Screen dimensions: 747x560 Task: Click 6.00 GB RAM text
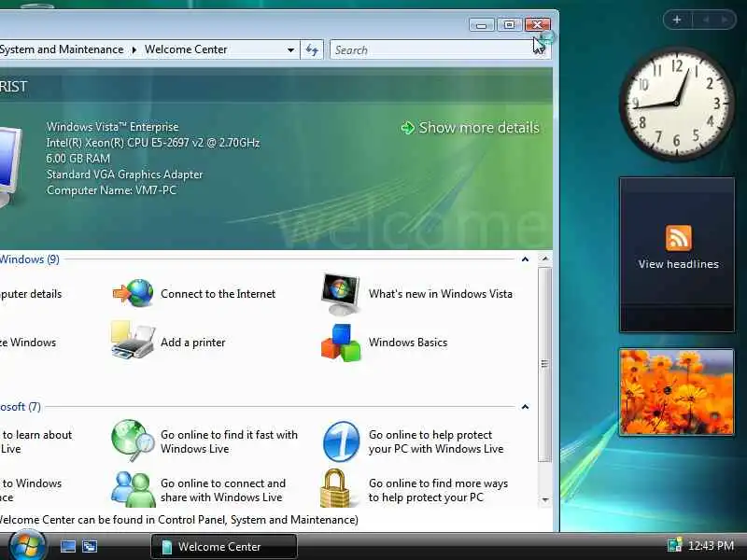point(78,158)
